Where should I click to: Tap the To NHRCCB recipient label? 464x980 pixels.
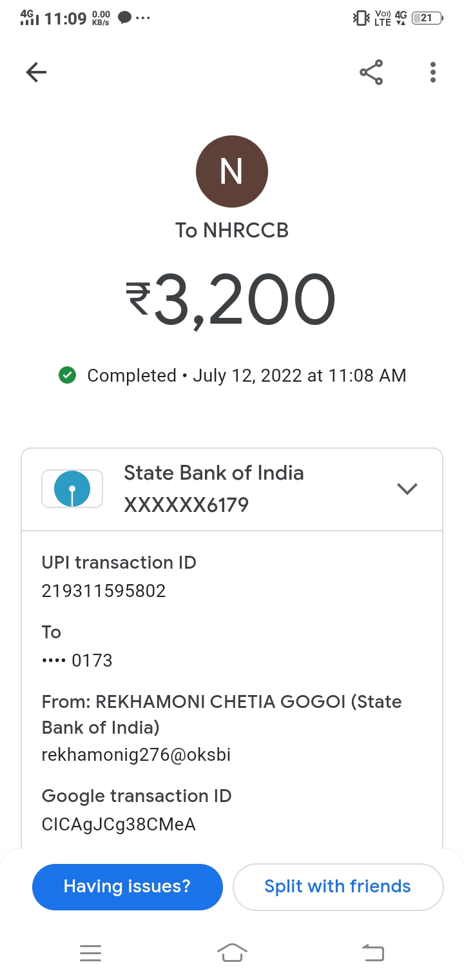click(x=232, y=230)
